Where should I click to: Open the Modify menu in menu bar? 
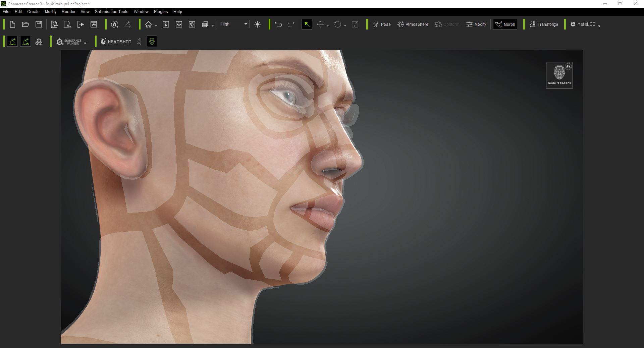[50, 11]
